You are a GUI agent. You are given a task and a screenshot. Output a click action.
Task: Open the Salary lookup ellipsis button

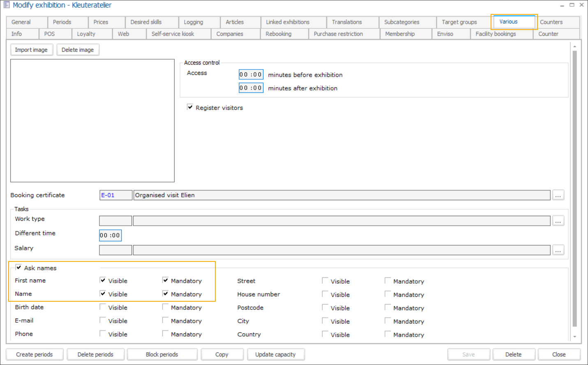tap(558, 250)
